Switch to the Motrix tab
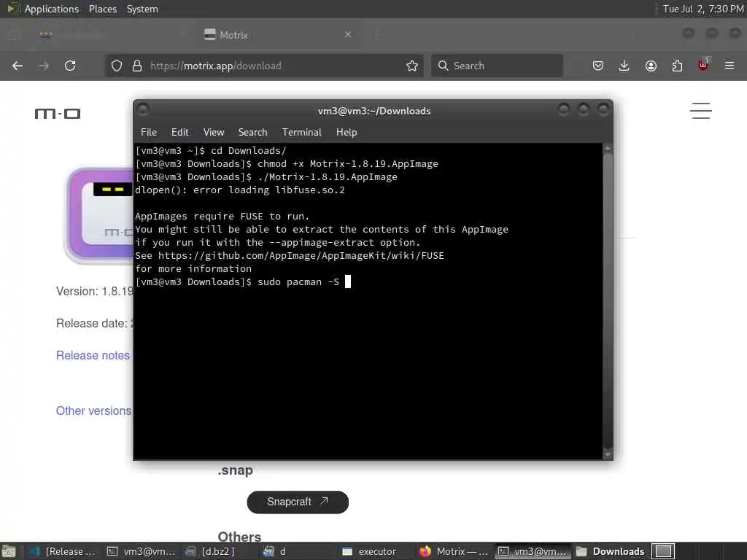The image size is (747, 560). tap(278, 35)
